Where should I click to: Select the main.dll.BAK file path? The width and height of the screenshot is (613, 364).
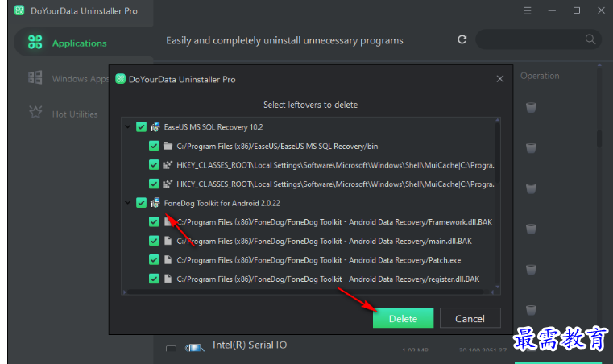pos(324,242)
